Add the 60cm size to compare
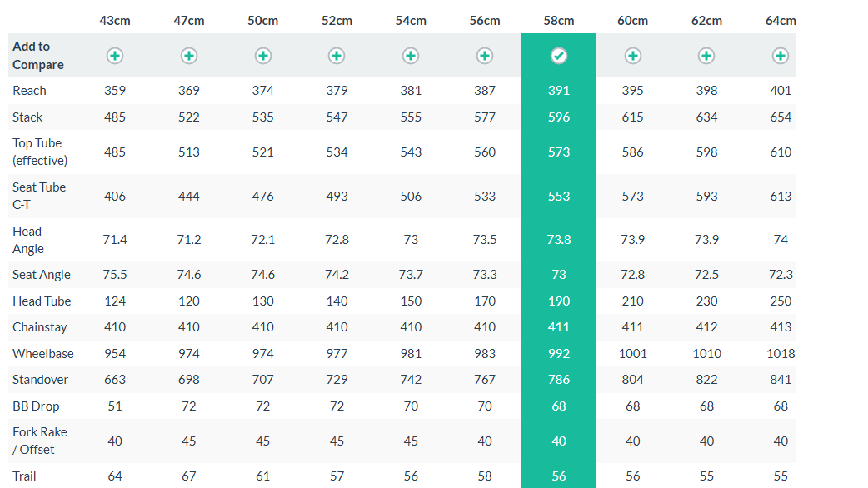The width and height of the screenshot is (868, 488). (633, 56)
